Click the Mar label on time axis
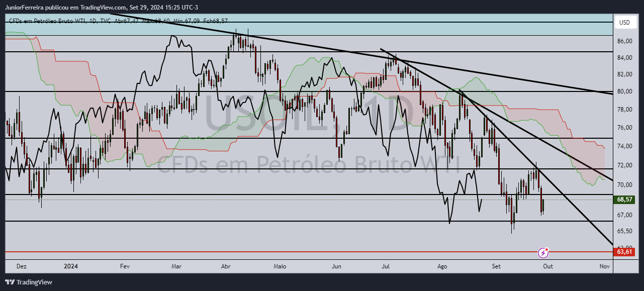 tap(176, 266)
